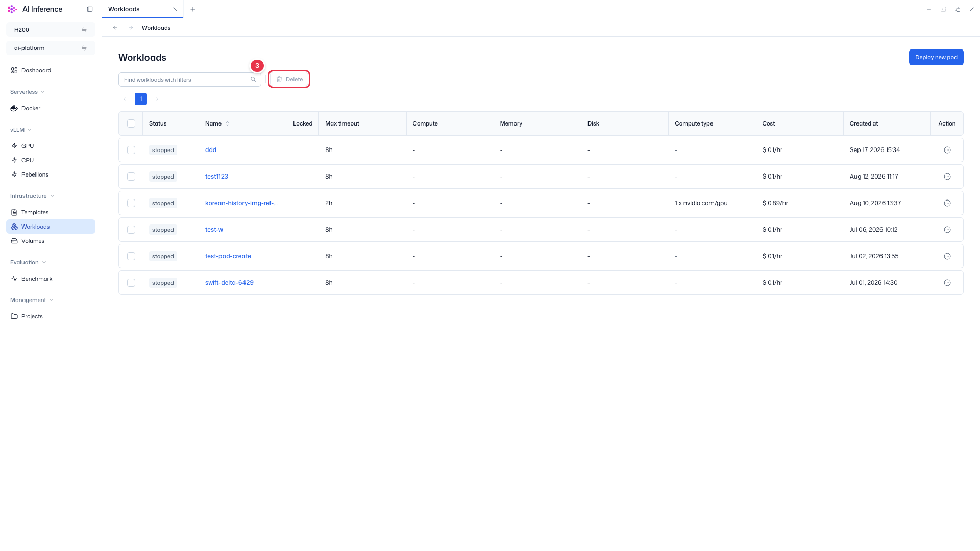Image resolution: width=980 pixels, height=551 pixels.
Task: Open Volumes page
Action: [x=51, y=241]
